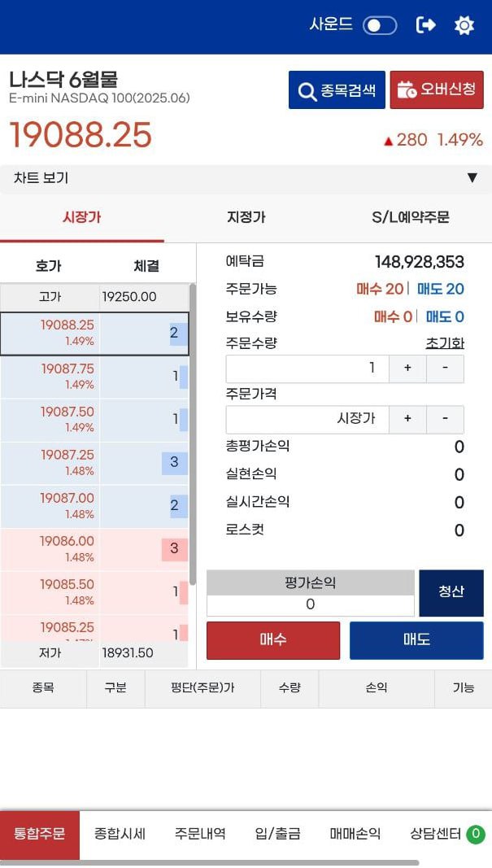The height and width of the screenshot is (868, 492).
Task: Open the settings gear icon
Action: click(464, 25)
